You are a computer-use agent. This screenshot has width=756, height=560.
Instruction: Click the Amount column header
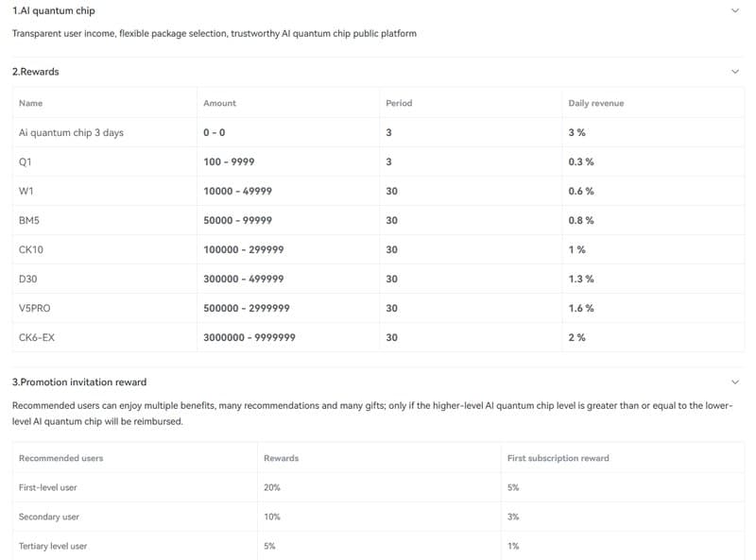coord(219,103)
